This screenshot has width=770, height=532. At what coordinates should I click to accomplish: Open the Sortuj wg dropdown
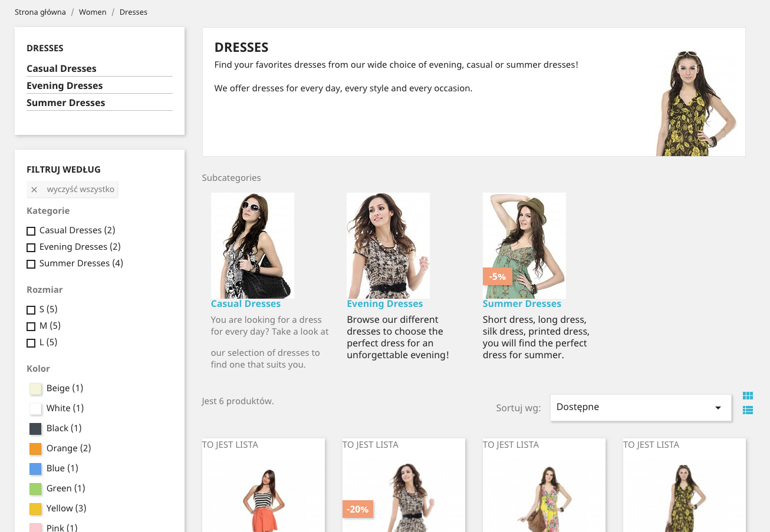point(641,408)
